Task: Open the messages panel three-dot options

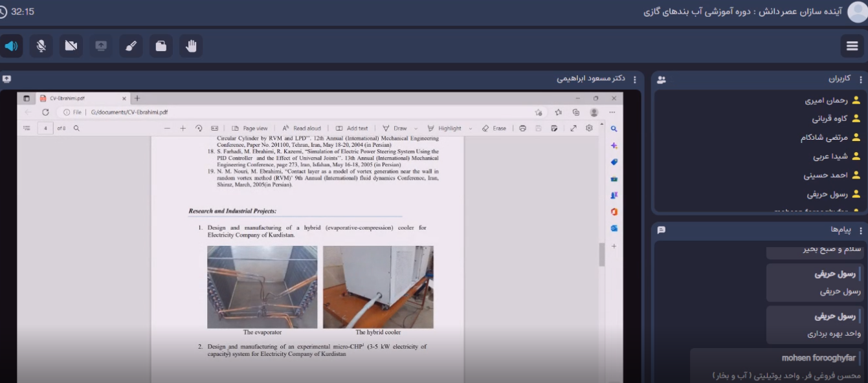Action: click(x=861, y=230)
